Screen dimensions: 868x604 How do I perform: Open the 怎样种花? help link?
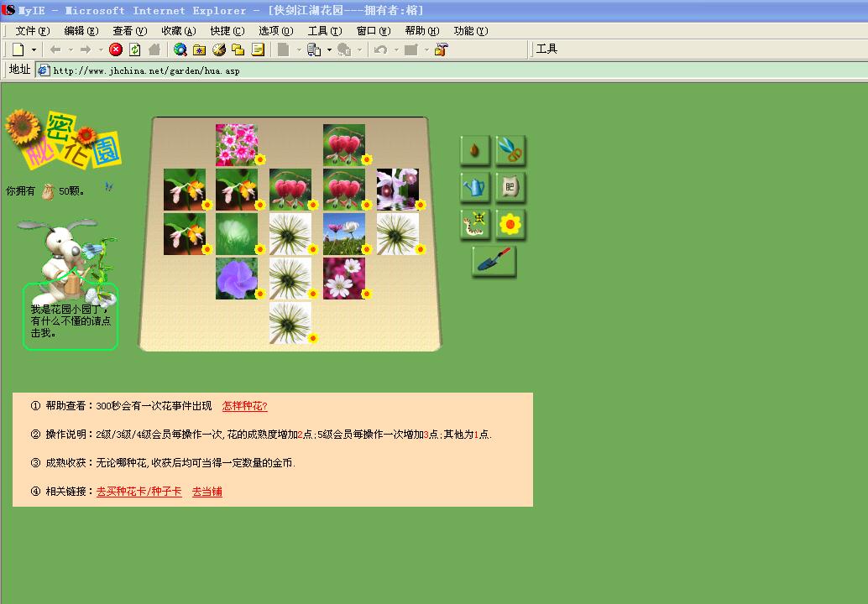(244, 406)
